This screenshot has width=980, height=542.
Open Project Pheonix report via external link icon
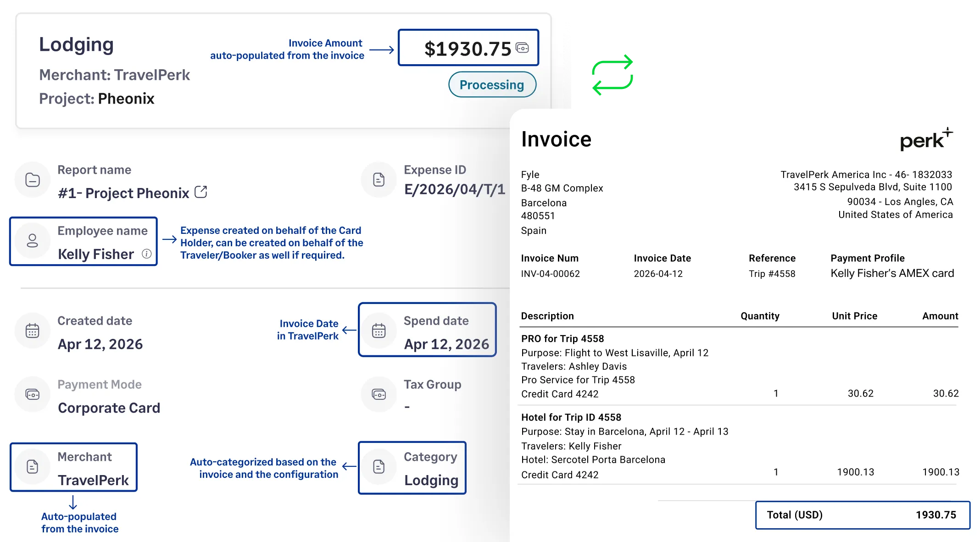(x=201, y=192)
